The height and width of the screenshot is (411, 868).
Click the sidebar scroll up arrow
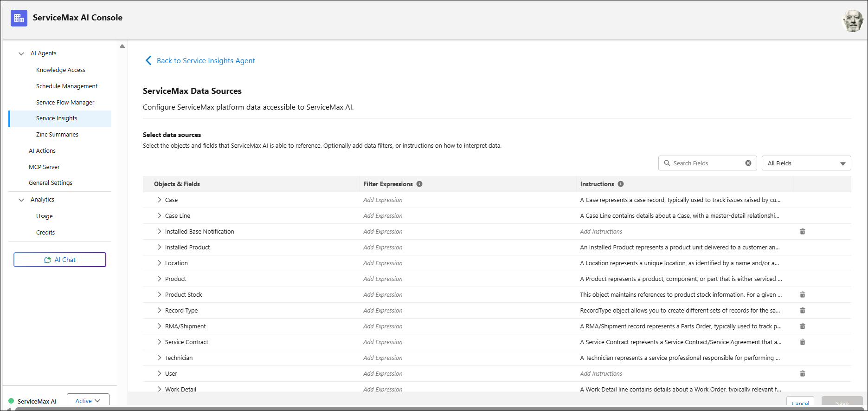[122, 46]
